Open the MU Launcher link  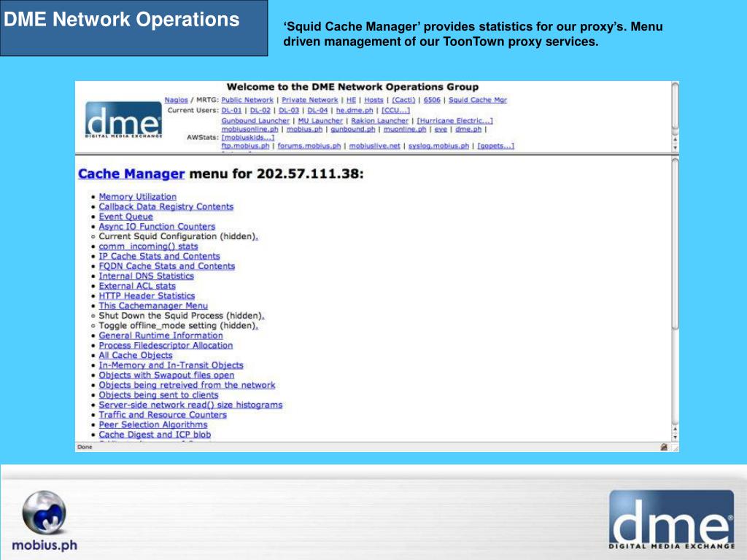(x=321, y=121)
